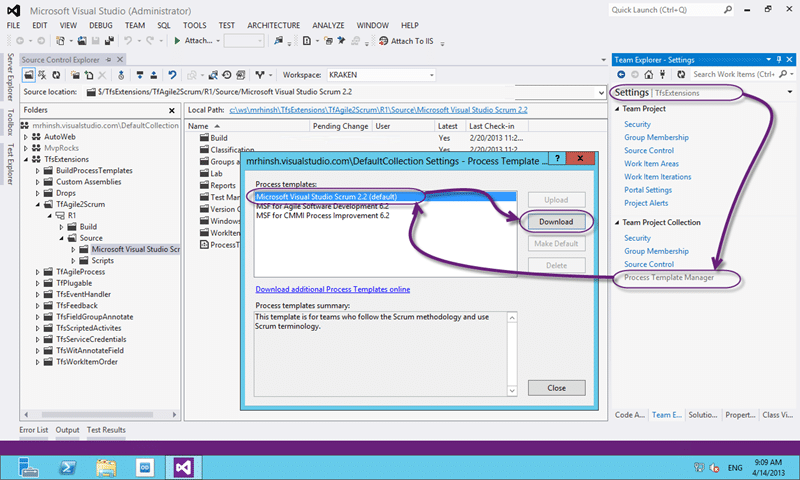Click the Quick Launch magnifier icon
Screen dimensions: 800x480
click(x=728, y=10)
